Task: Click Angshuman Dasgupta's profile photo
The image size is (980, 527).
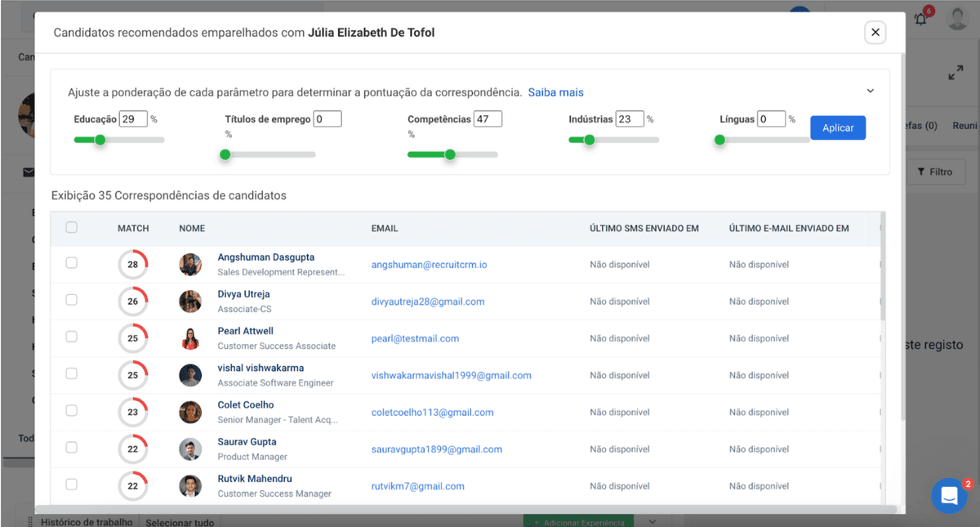Action: [190, 264]
